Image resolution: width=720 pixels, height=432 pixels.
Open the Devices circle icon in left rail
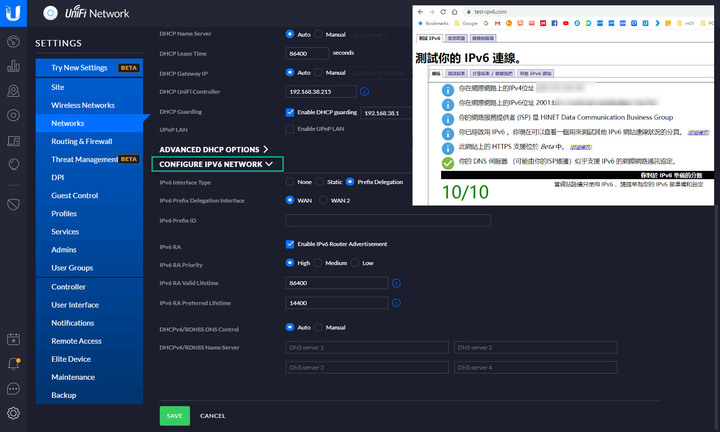pyautogui.click(x=13, y=115)
